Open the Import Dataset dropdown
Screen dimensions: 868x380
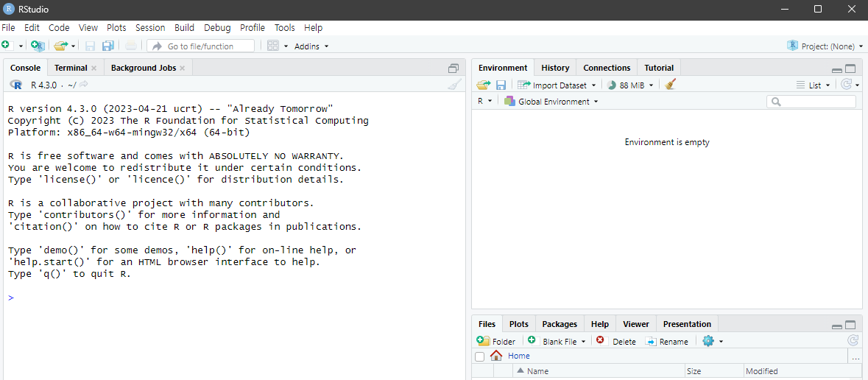click(557, 85)
